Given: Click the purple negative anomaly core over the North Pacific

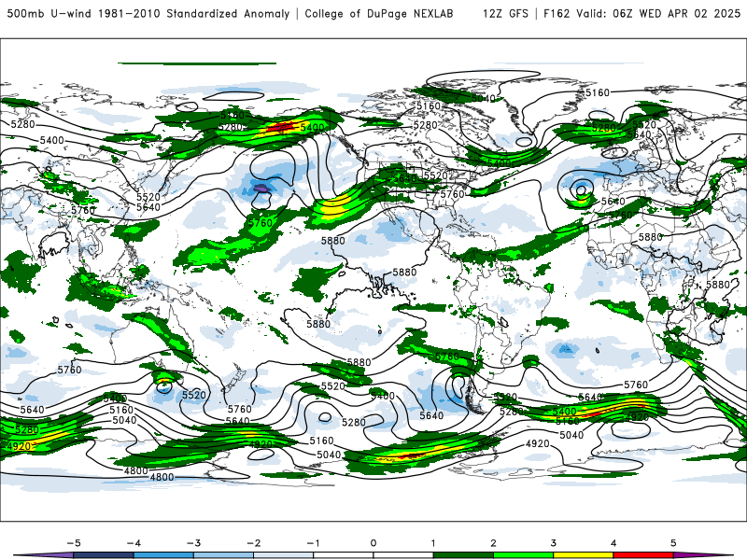Looking at the screenshot, I should coord(261,189).
